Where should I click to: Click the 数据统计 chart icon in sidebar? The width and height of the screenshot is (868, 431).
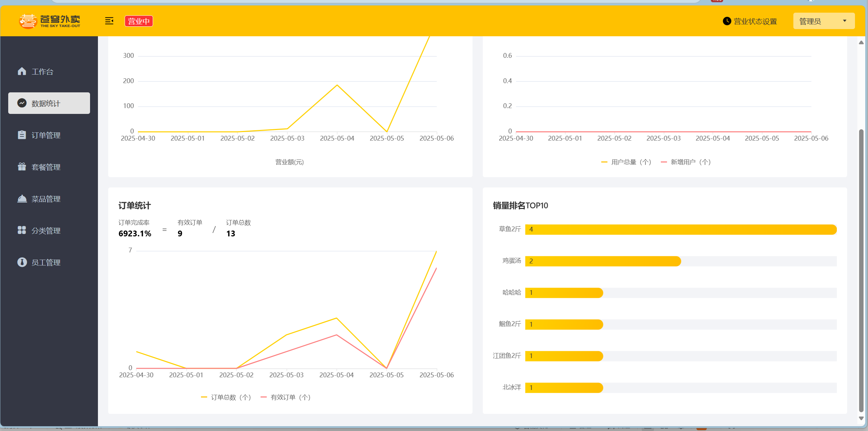pos(22,103)
